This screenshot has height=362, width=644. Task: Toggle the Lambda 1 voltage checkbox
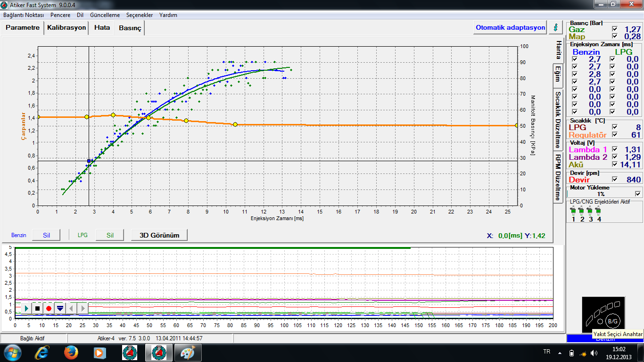pos(614,149)
